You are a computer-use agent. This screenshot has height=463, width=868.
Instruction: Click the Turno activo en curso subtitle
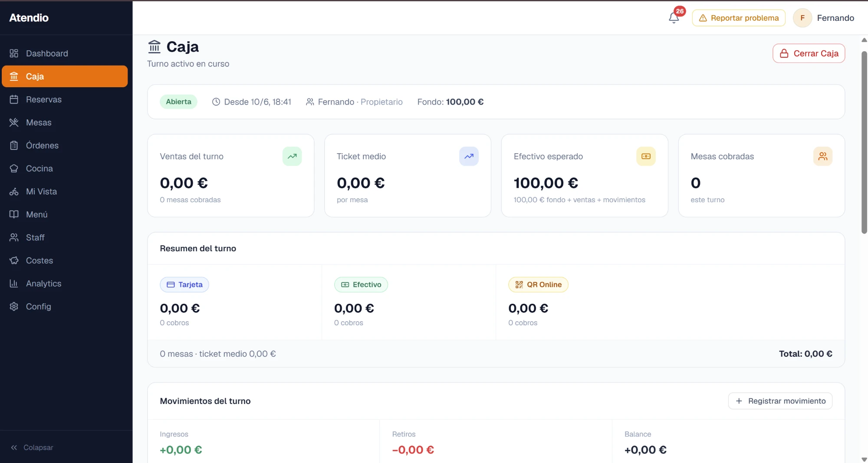click(x=188, y=64)
